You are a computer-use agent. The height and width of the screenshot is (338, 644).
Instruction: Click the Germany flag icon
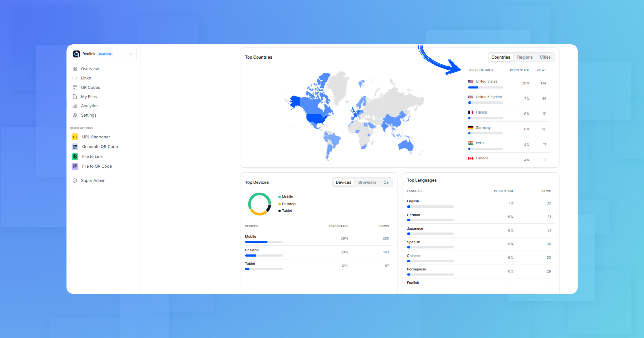click(x=471, y=128)
